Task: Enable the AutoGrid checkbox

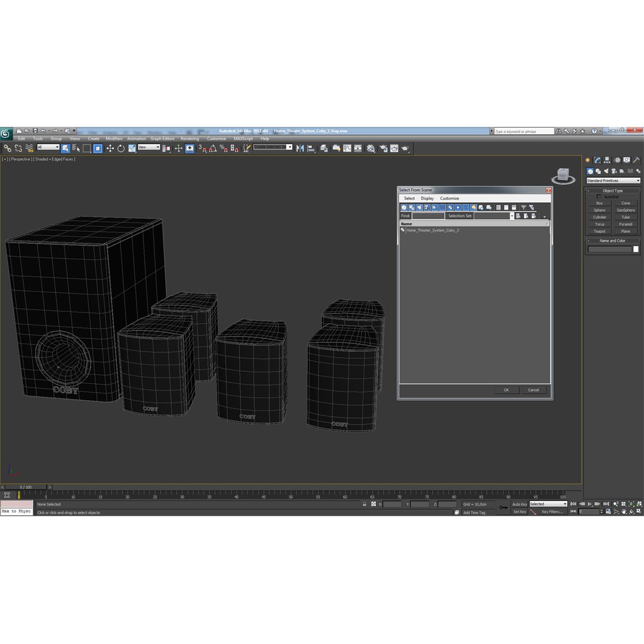Action: (599, 197)
